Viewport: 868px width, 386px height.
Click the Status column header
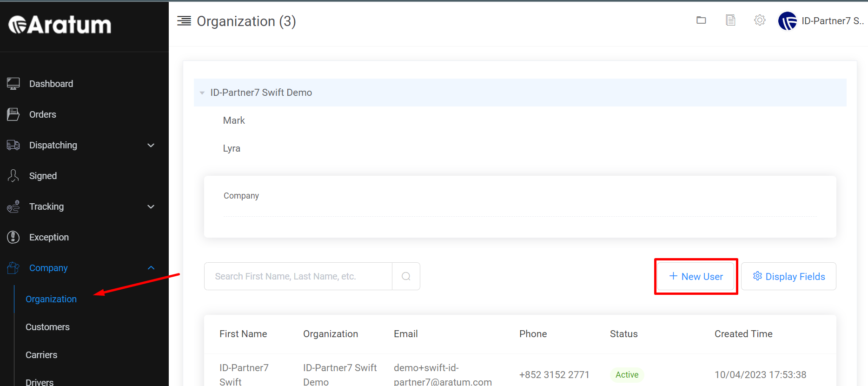click(x=624, y=334)
